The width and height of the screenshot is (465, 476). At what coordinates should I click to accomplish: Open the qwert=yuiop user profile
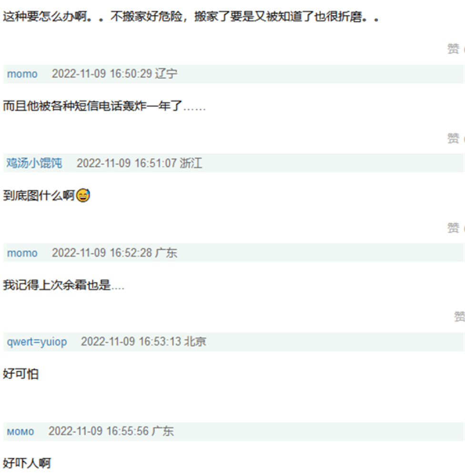pos(37,342)
